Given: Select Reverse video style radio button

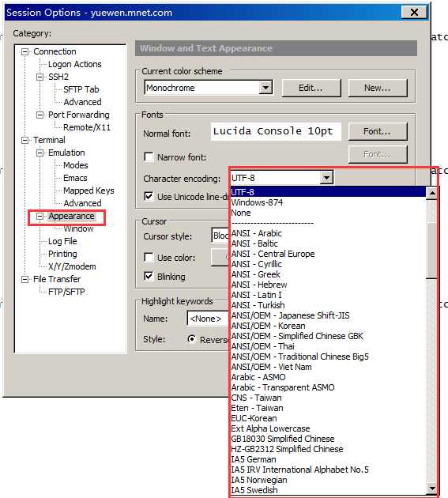Looking at the screenshot, I should [x=191, y=339].
